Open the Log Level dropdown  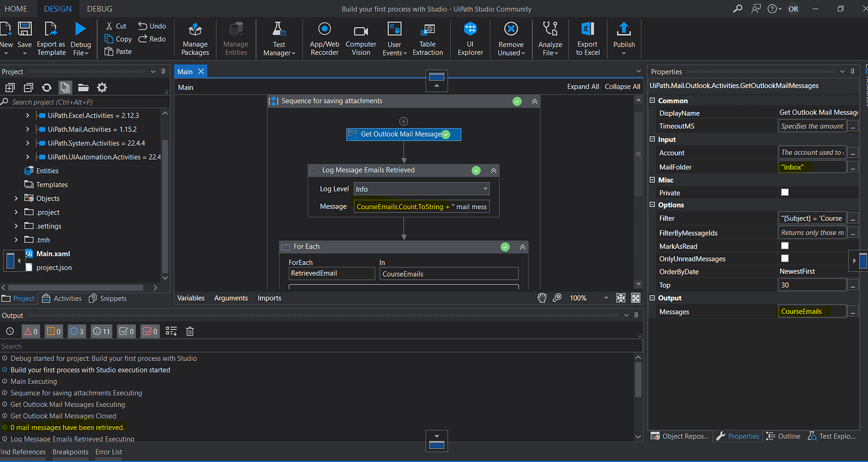coord(421,189)
